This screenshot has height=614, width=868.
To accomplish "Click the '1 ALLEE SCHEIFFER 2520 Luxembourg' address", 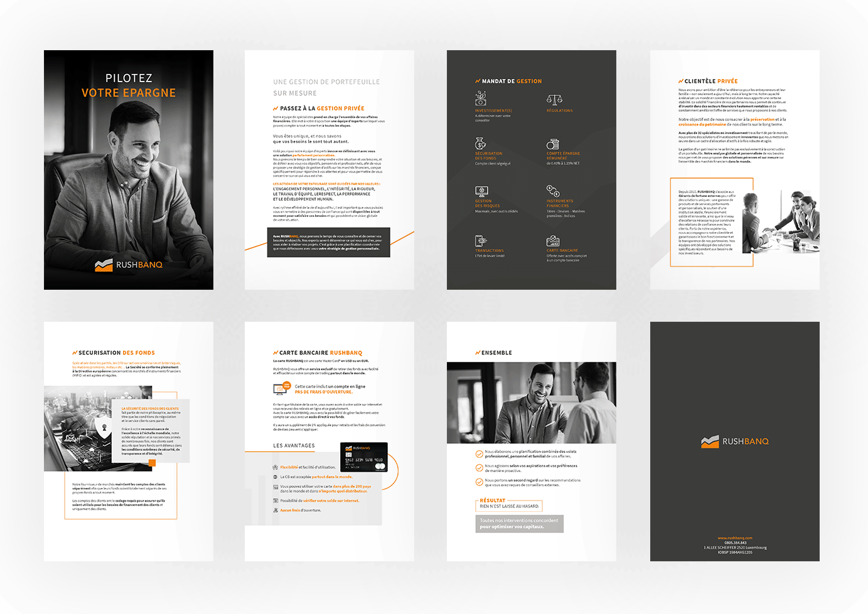I will (735, 548).
